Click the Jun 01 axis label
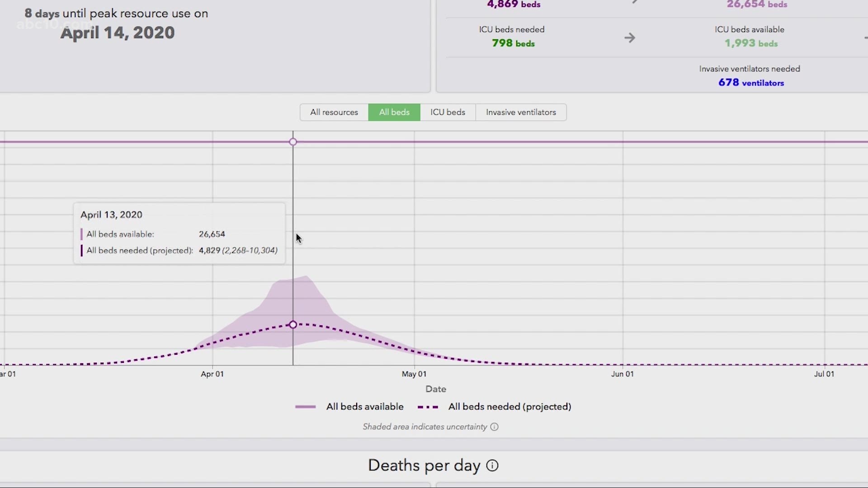Screen dimensions: 868x488 [623, 374]
